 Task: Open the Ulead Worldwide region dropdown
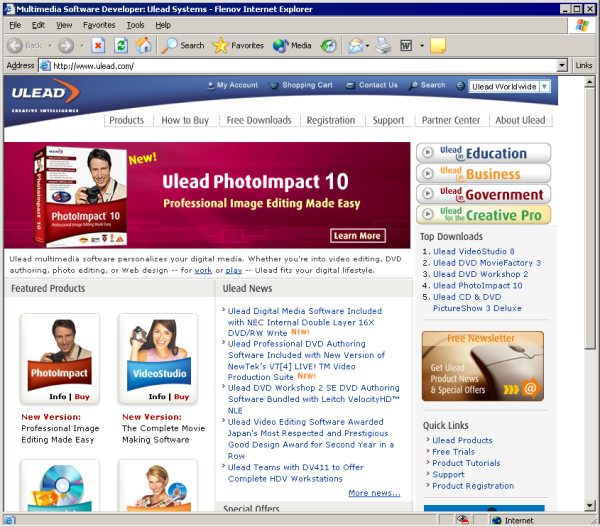tap(544, 86)
